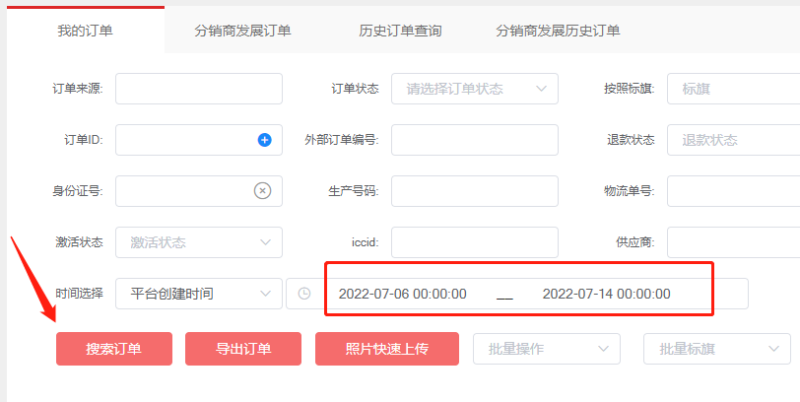Click the blue plus icon in 订单ID field
The width and height of the screenshot is (800, 402).
(x=265, y=140)
